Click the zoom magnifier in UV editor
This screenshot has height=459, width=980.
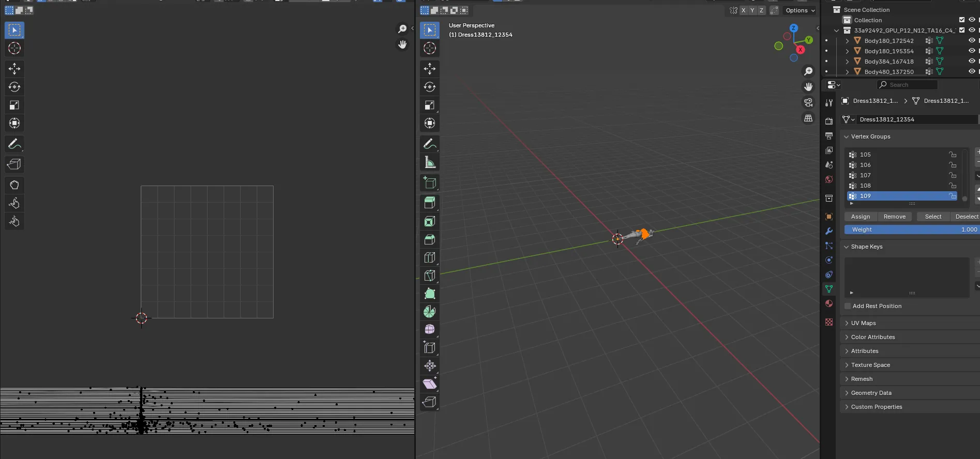coord(402,29)
